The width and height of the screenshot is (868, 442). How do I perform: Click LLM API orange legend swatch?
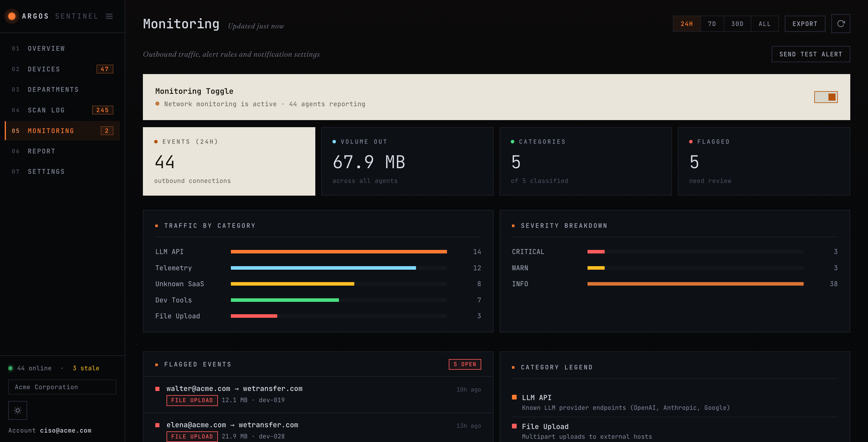514,397
